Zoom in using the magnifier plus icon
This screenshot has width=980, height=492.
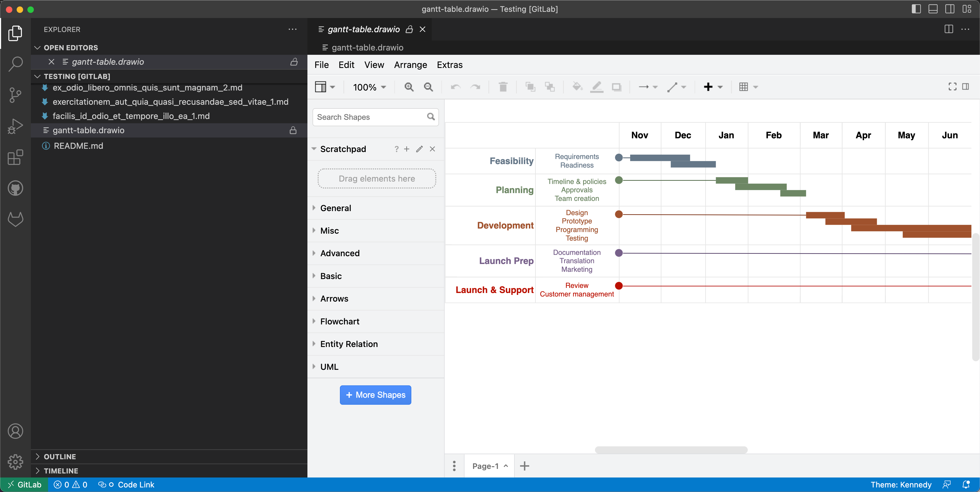click(409, 87)
